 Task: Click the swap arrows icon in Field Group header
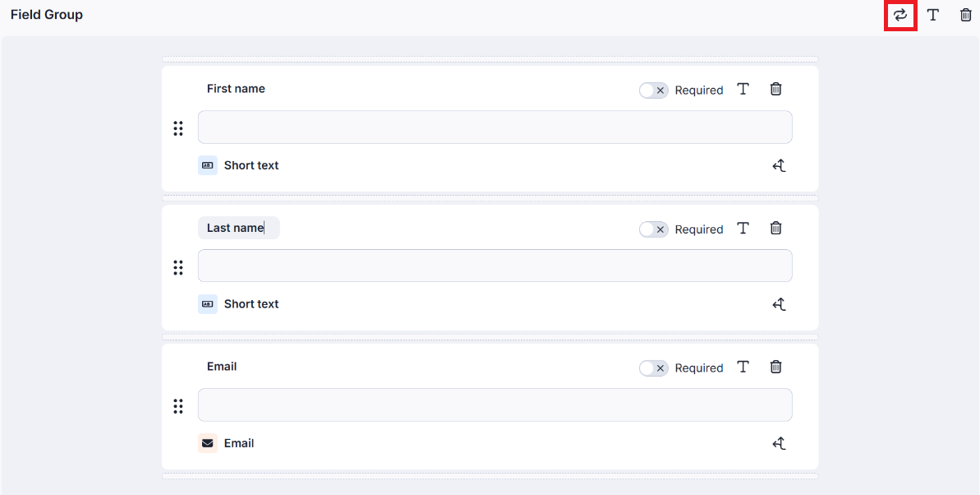[x=900, y=15]
